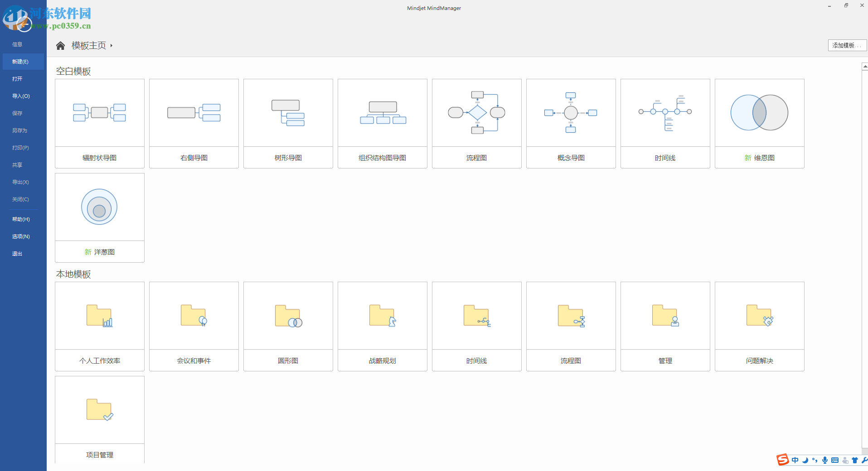Open 选项(N) from the sidebar
The height and width of the screenshot is (471, 868).
(20, 236)
